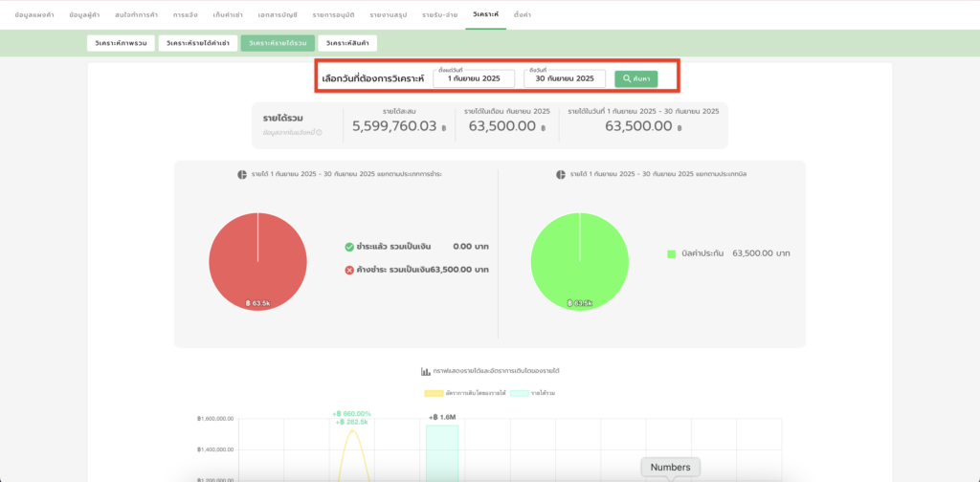Click the ฿1,600,000.00 axis label

215,419
